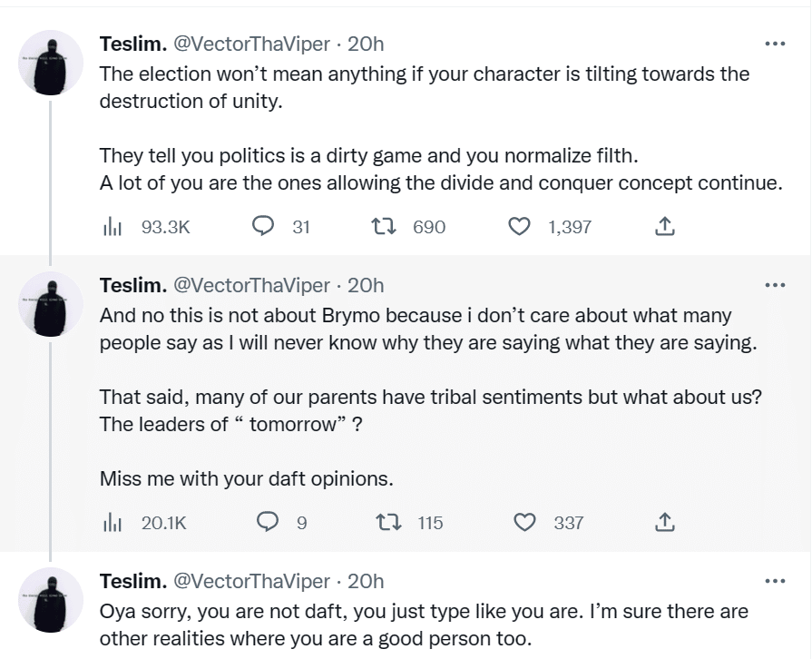Click @VectorThaViper handle on the second tweet

coord(251,285)
